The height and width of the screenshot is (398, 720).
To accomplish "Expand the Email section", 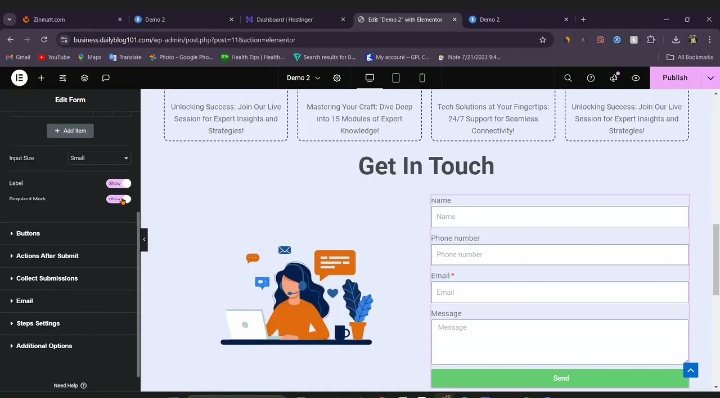I will 69,301.
